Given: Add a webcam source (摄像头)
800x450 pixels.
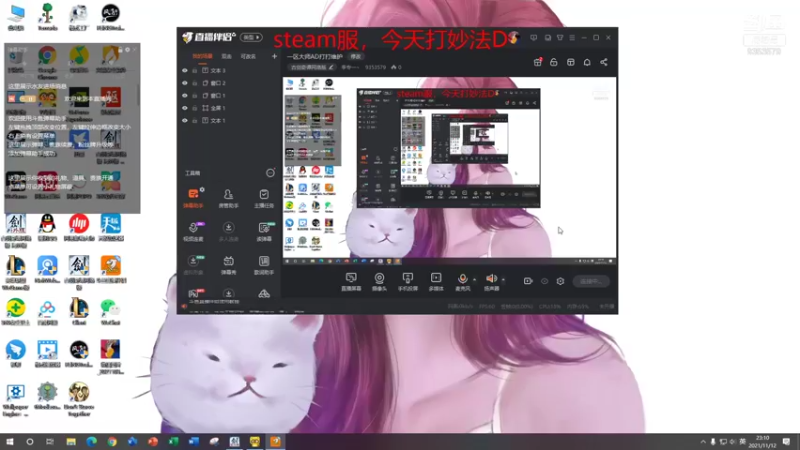Looking at the screenshot, I should [x=379, y=281].
